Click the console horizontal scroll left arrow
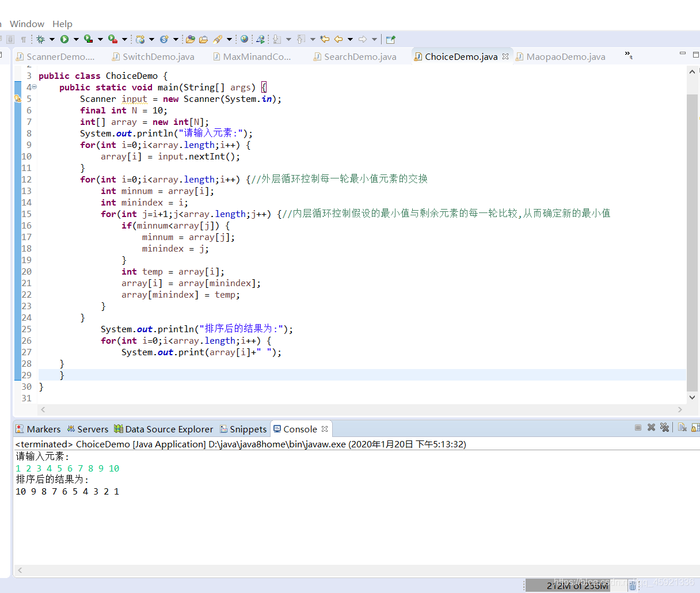700x593 pixels. [x=20, y=570]
